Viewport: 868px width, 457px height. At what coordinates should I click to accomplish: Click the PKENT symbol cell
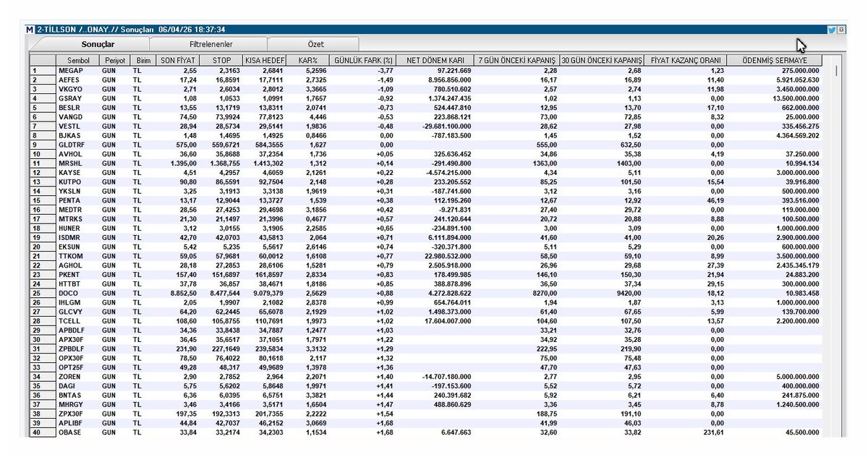tap(78, 275)
